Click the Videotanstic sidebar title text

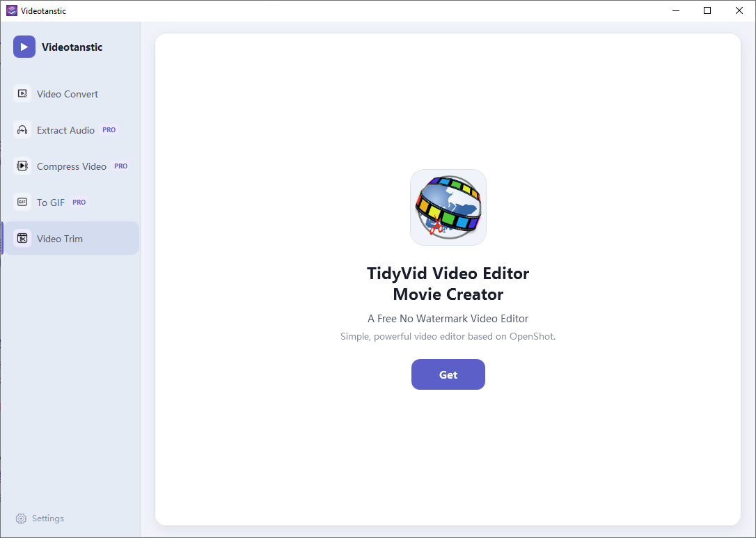pyautogui.click(x=72, y=47)
